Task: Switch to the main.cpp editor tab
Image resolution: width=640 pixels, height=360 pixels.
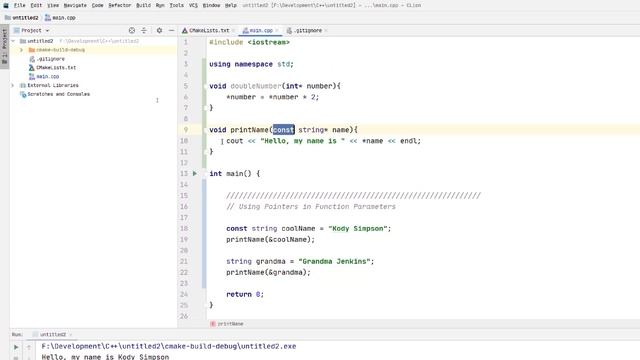Action: (260, 30)
